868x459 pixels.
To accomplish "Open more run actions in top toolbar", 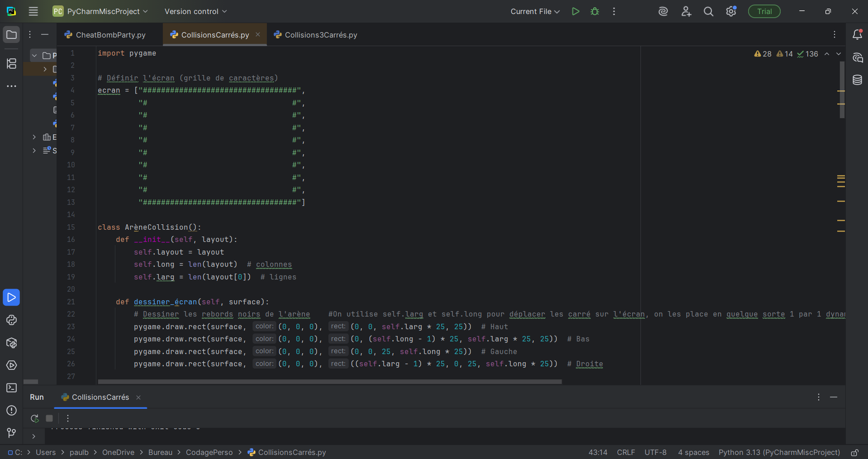I will 614,11.
